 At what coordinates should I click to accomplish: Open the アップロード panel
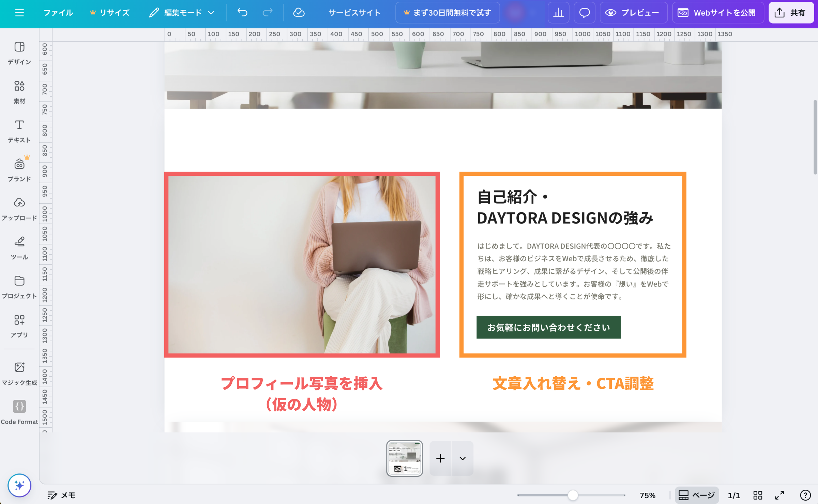(x=19, y=209)
